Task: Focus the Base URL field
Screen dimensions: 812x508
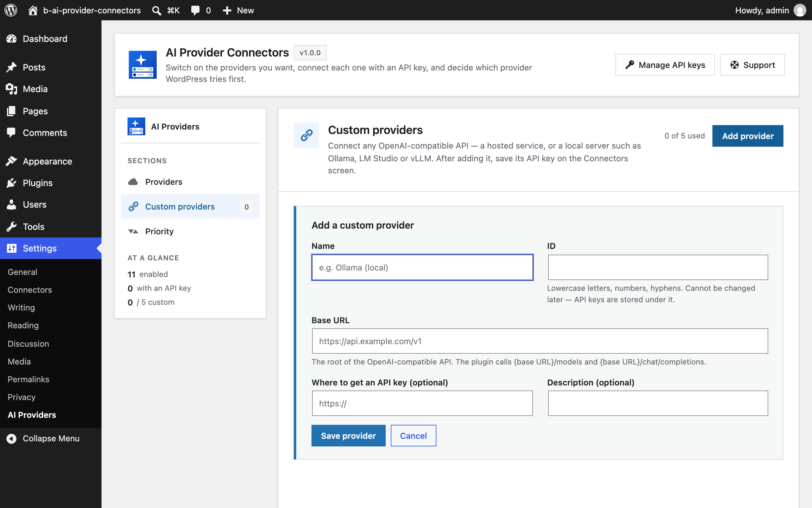Action: tap(540, 341)
